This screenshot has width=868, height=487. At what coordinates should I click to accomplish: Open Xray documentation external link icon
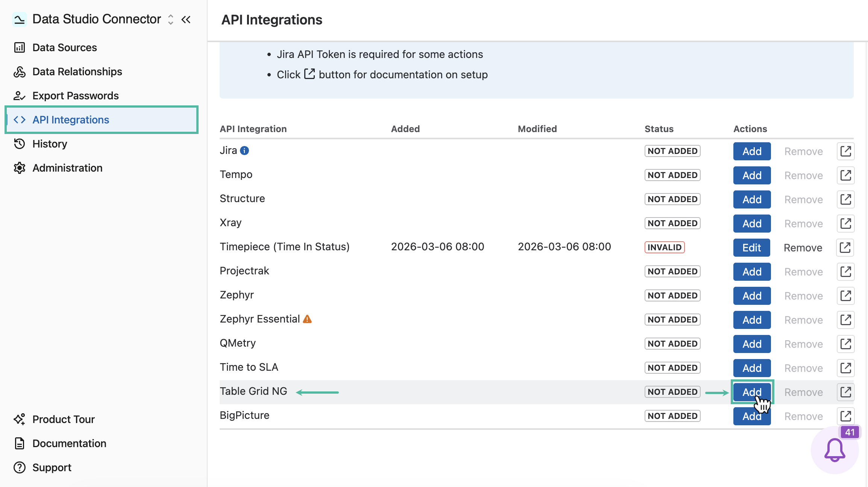click(x=845, y=224)
